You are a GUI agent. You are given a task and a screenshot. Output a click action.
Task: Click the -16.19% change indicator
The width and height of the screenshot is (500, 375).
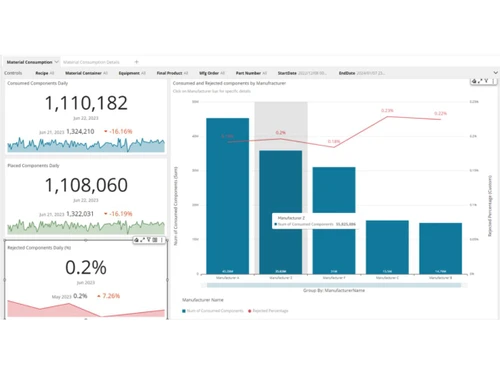point(118,214)
